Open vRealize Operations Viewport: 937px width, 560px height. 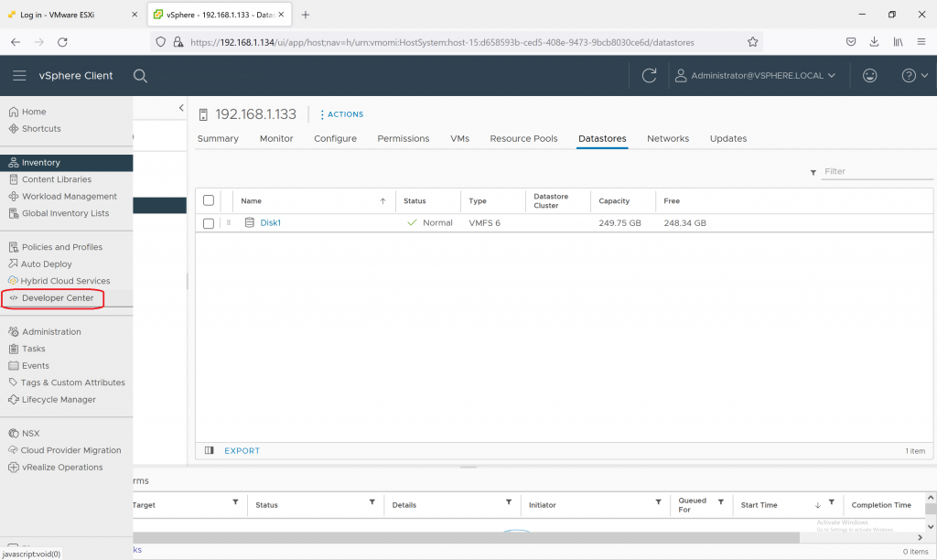[56, 468]
